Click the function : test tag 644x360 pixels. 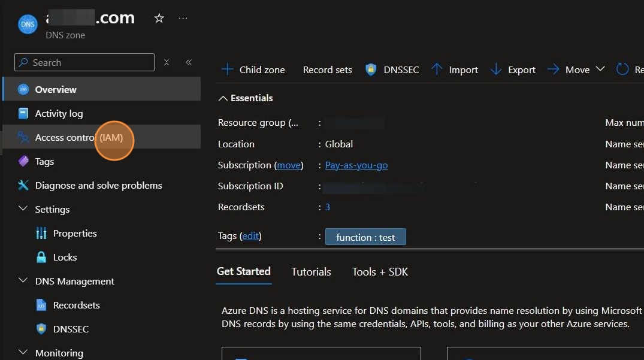pyautogui.click(x=365, y=237)
